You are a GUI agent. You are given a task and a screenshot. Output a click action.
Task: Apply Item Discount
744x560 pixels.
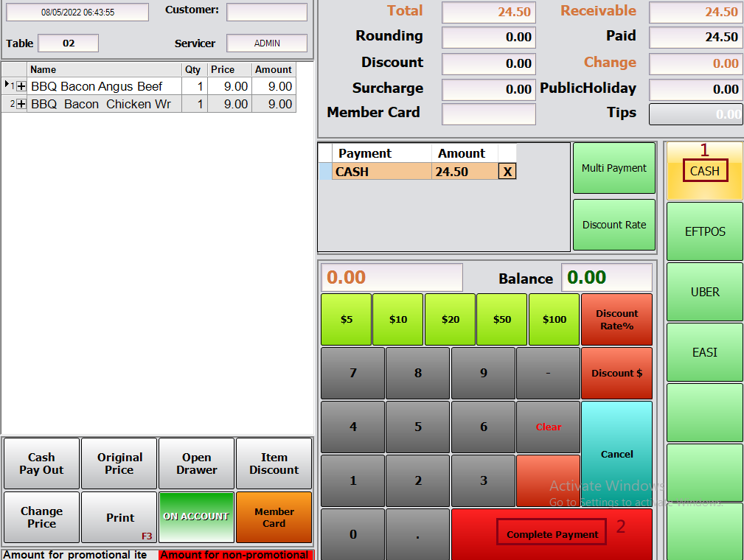click(274, 463)
